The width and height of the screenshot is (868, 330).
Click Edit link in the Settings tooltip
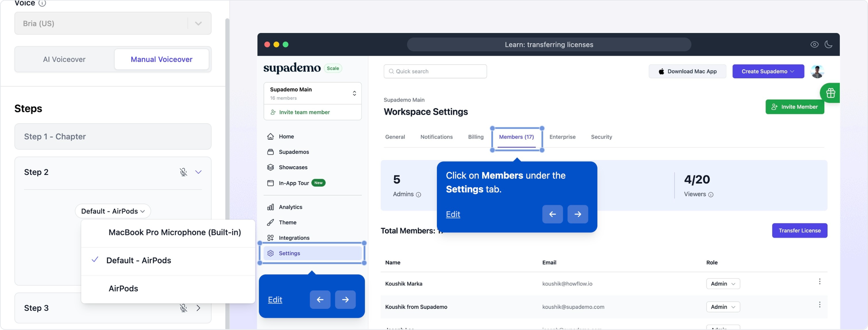click(x=275, y=300)
